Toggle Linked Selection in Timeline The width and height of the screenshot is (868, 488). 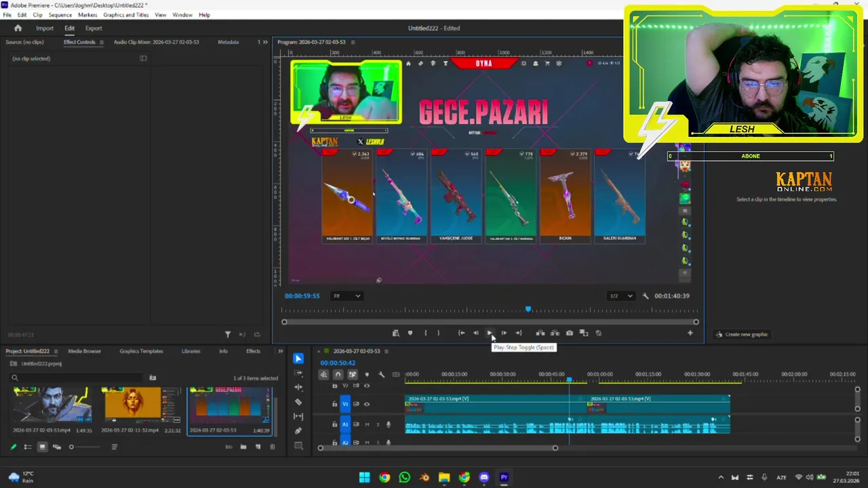pos(353,374)
